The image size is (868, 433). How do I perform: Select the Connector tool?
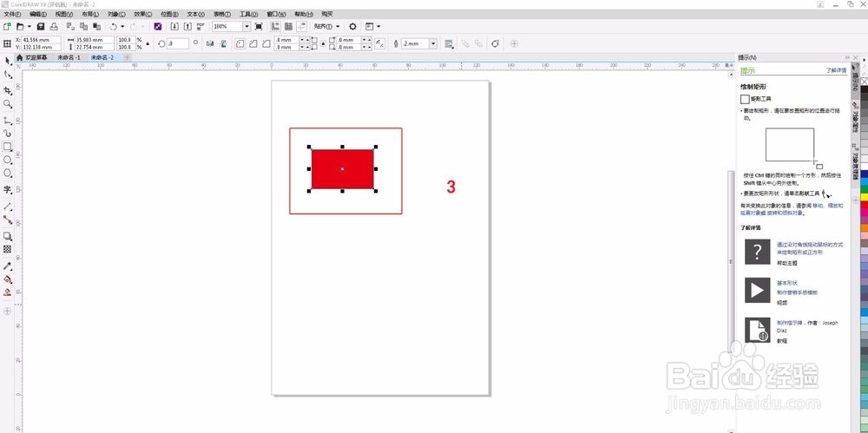pos(7,220)
